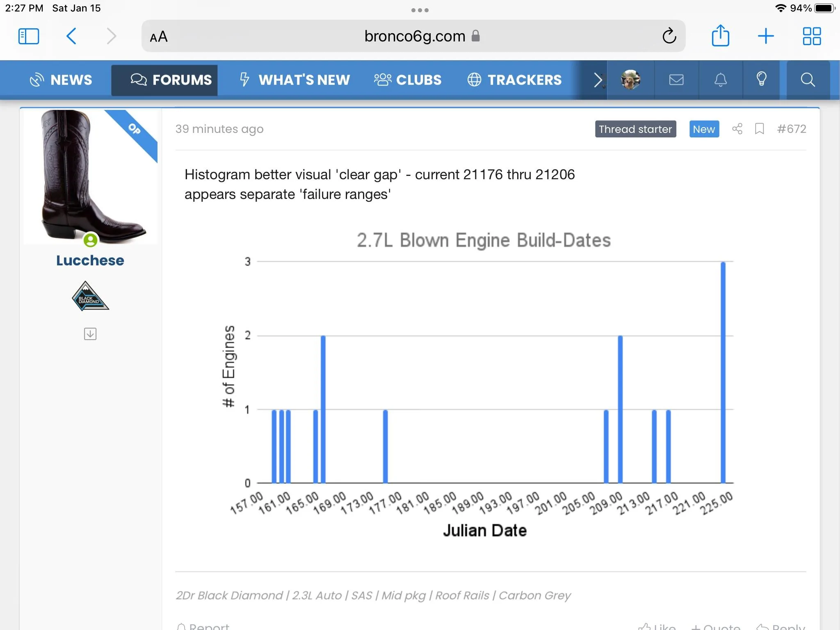Screen dimensions: 840x630
Task: Click the signature line '2Dr Black Diamond'
Action: pyautogui.click(x=373, y=595)
